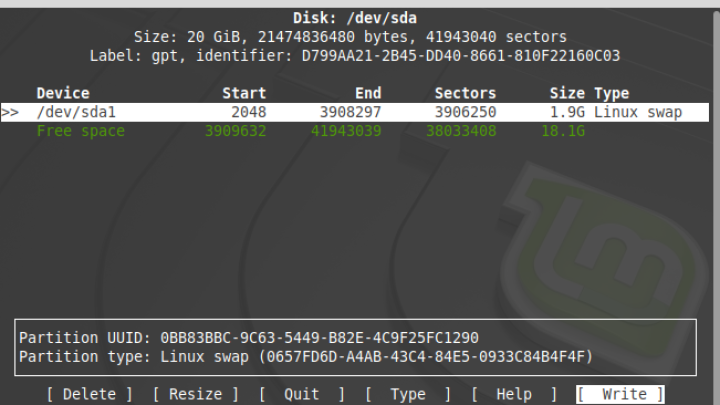Click the Device column header

(x=63, y=94)
